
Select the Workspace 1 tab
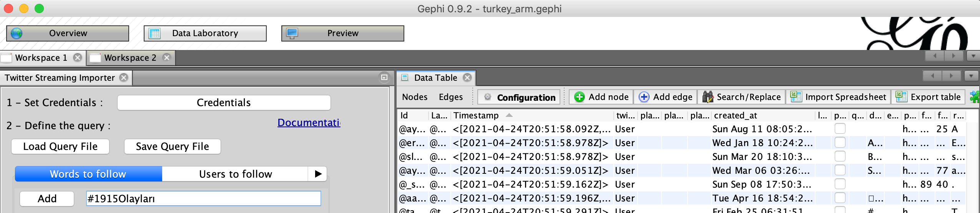point(41,58)
